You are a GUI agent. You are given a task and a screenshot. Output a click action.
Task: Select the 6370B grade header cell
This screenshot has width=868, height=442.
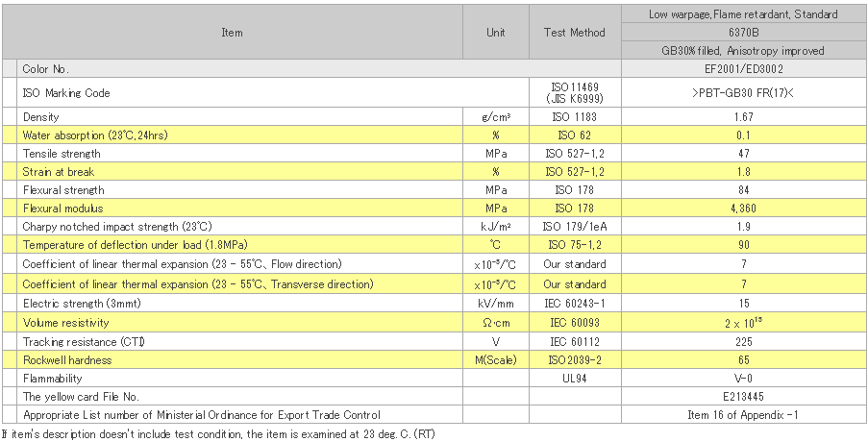(743, 32)
